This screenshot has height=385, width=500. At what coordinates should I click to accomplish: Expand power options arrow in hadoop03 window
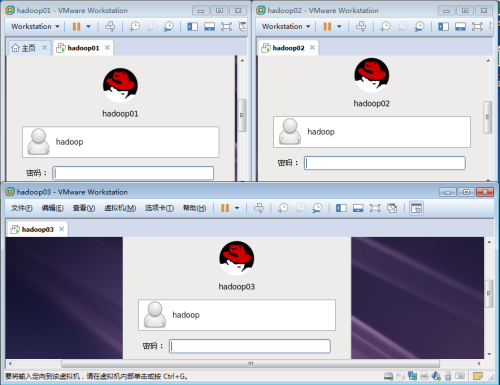(237, 208)
